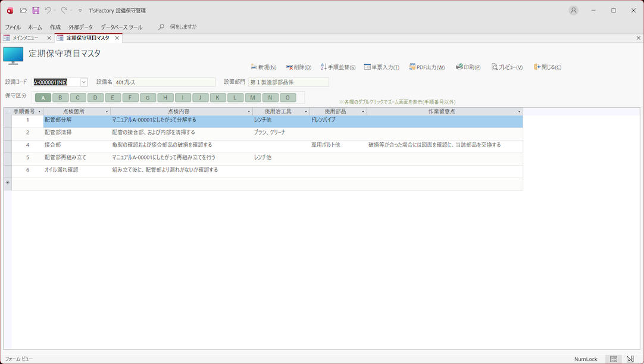
Task: Click the 閉じる(C) close form button
Action: pyautogui.click(x=548, y=67)
